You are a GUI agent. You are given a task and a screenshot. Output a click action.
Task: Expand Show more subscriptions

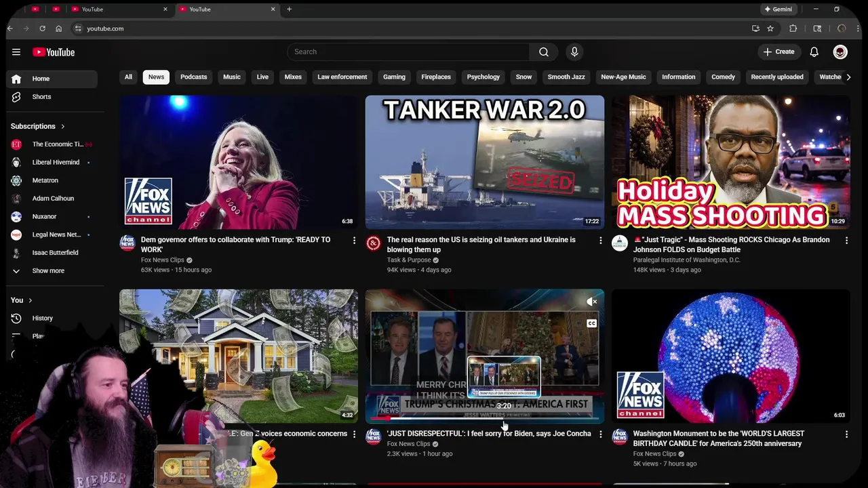coord(48,270)
